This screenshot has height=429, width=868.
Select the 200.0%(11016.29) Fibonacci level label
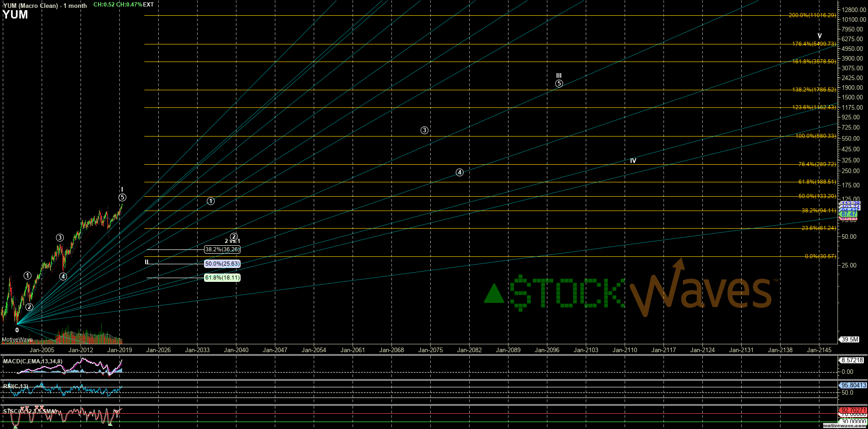tap(812, 15)
